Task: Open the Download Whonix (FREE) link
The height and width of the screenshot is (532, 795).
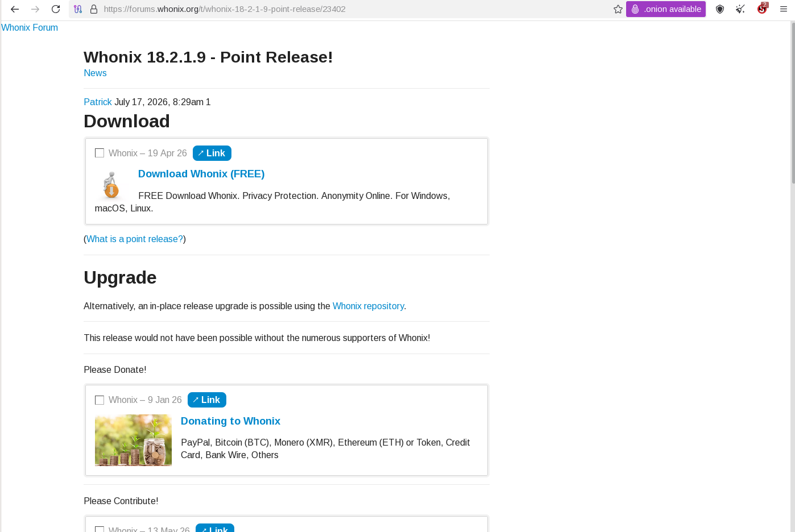Action: pos(201,174)
